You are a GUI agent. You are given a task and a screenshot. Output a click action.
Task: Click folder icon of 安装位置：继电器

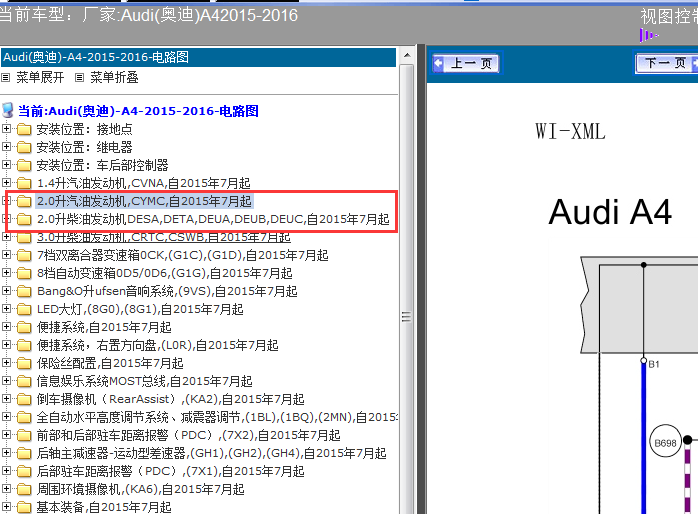pyautogui.click(x=24, y=147)
